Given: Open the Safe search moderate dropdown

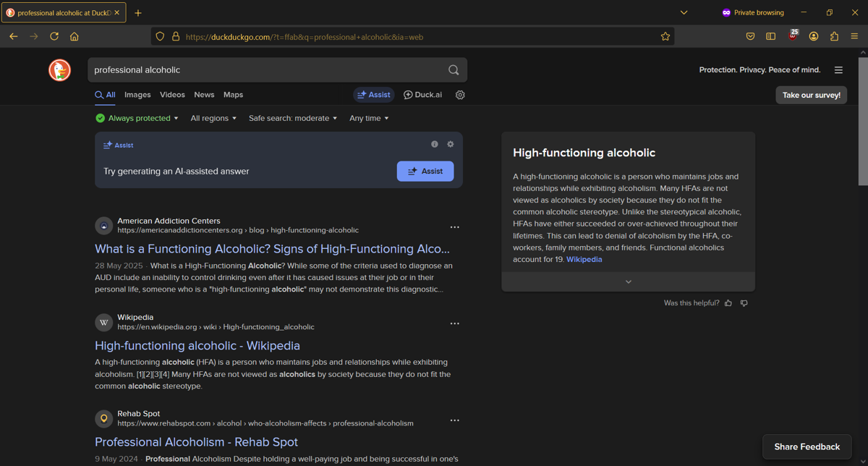Looking at the screenshot, I should (x=293, y=118).
